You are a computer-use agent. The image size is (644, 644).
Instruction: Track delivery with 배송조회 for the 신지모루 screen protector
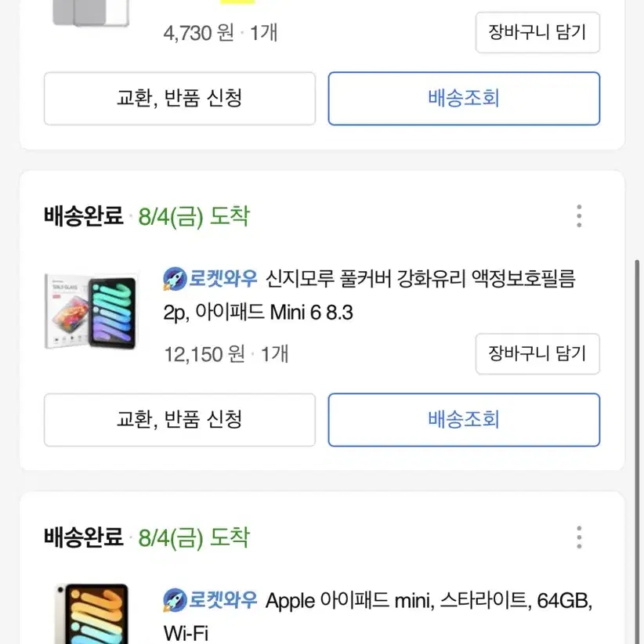pyautogui.click(x=464, y=420)
